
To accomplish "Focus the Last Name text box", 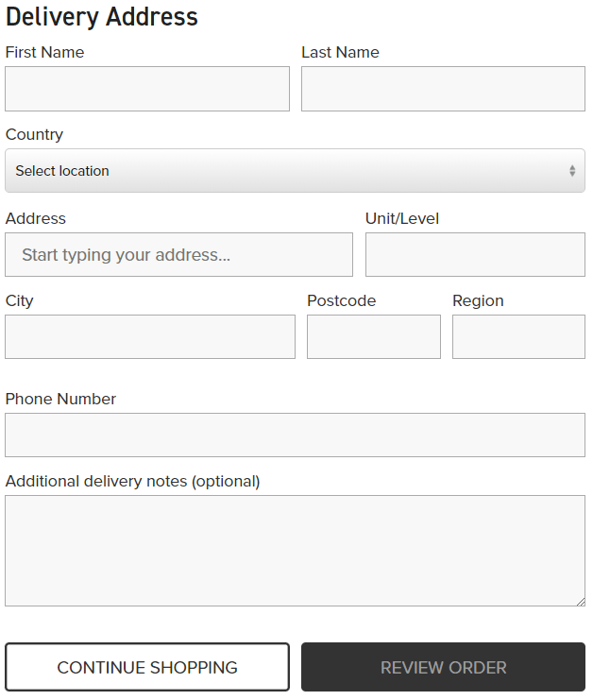I will point(443,89).
